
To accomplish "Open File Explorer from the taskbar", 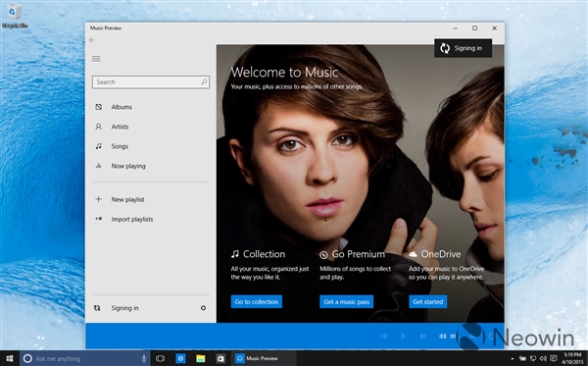I will pos(201,358).
